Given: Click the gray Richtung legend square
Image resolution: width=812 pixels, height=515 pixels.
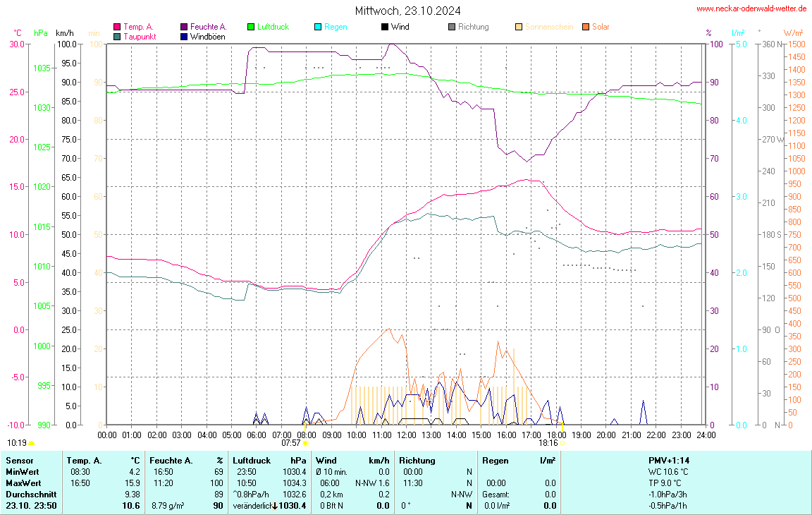Looking at the screenshot, I should pos(452,27).
